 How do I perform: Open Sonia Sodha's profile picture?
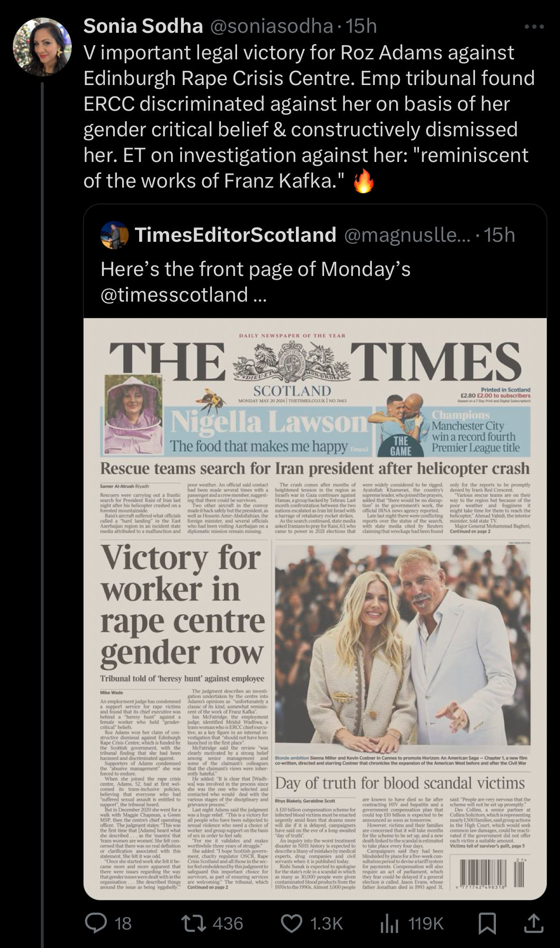42,47
